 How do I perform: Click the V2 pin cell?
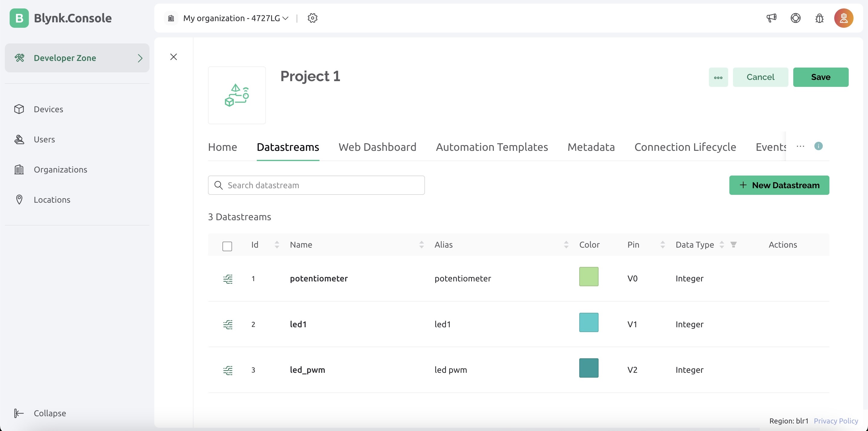[x=632, y=369]
